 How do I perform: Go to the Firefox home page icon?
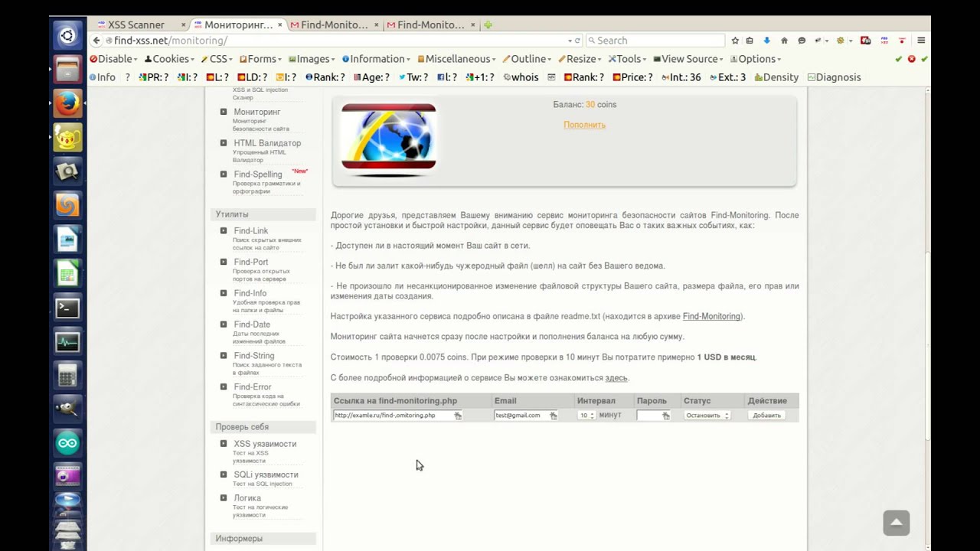784,41
